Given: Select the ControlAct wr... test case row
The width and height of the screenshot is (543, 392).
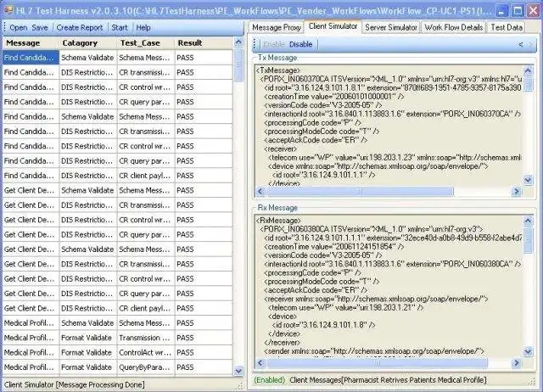Looking at the screenshot, I should (118, 352).
